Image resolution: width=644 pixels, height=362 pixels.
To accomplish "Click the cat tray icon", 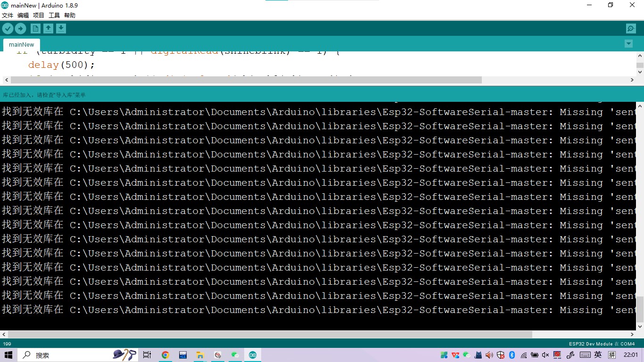I will [478, 355].
